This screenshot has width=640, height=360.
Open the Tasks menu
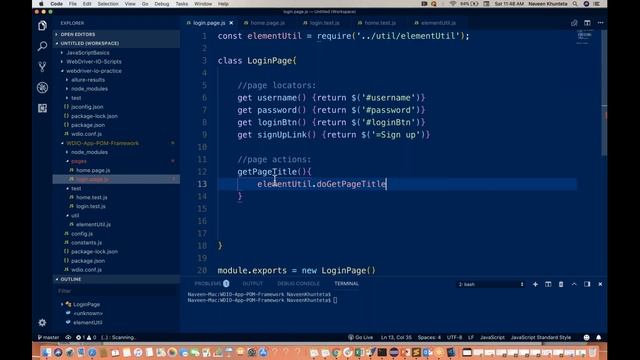(182, 4)
